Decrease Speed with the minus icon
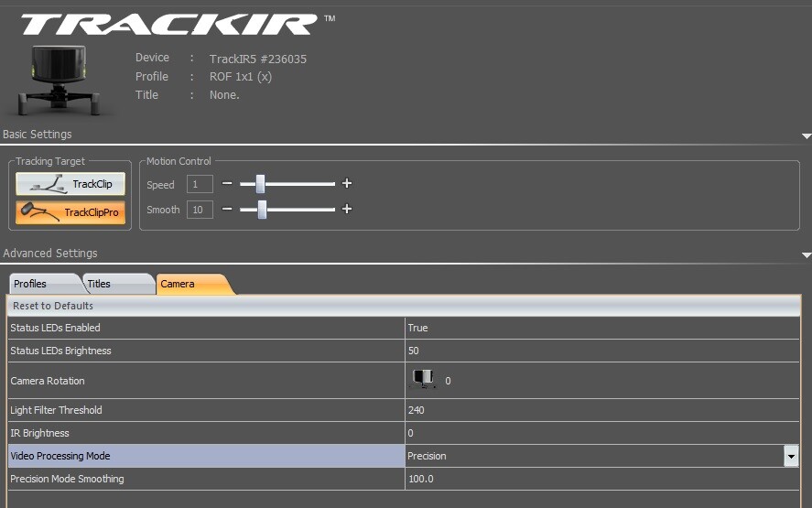The width and height of the screenshot is (812, 508). [x=227, y=183]
